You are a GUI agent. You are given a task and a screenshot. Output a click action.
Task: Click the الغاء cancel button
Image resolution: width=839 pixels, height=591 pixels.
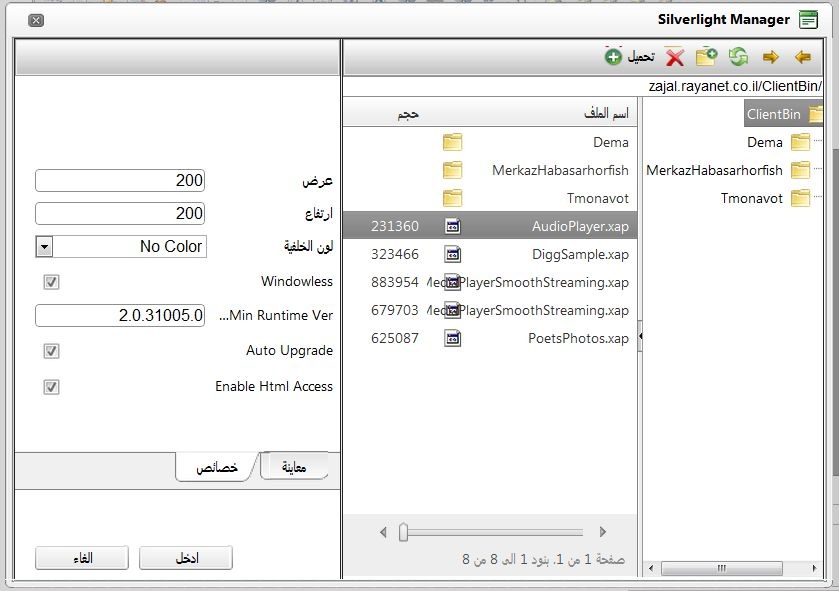(82, 558)
